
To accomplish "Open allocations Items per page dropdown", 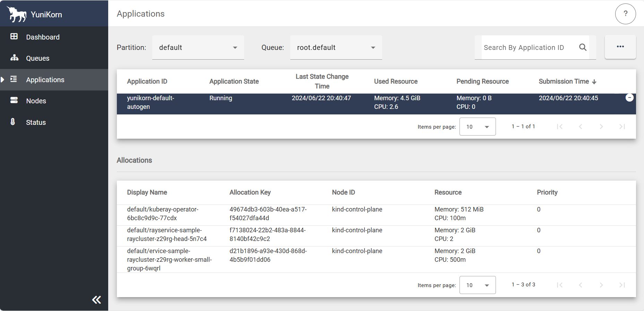I will click(477, 285).
